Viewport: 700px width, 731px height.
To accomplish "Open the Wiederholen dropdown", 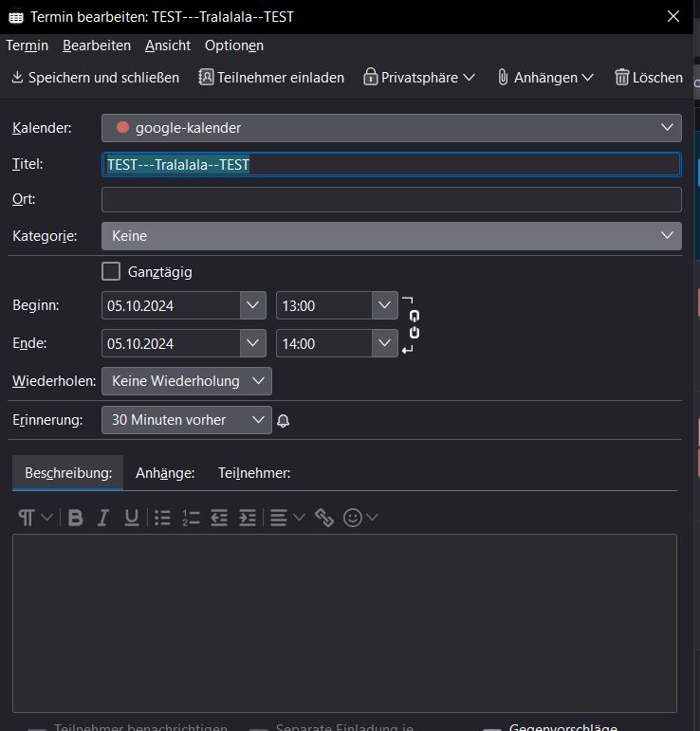I will click(186, 381).
